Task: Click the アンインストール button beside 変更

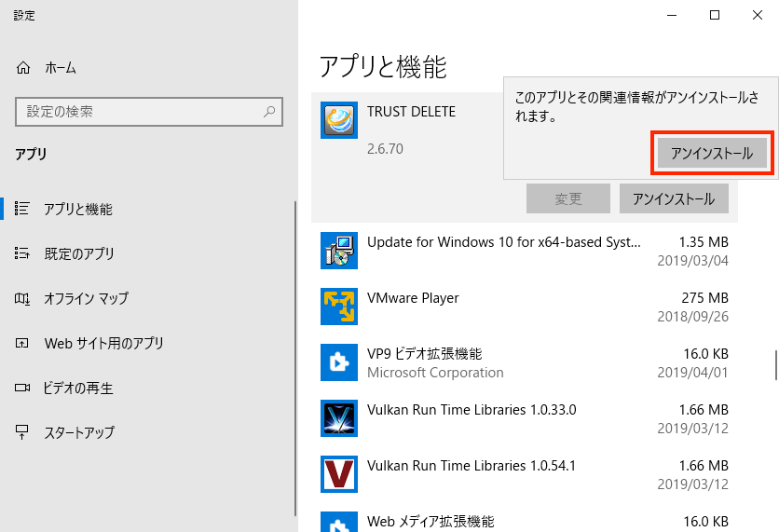Action: (x=674, y=198)
